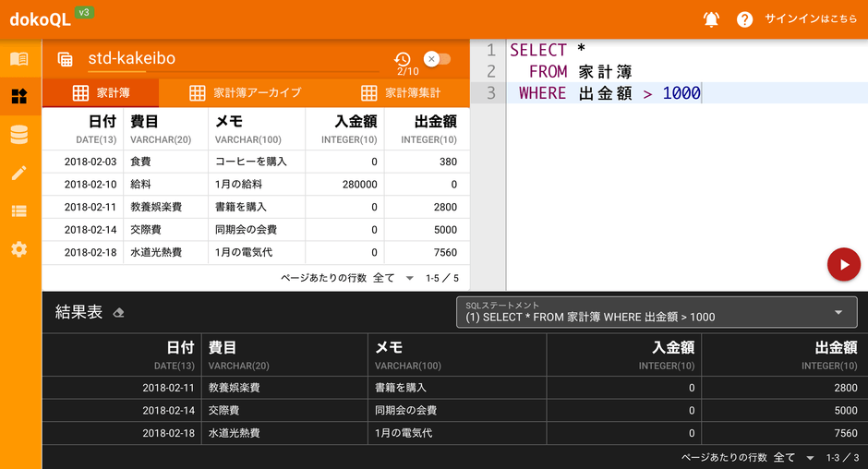Open the help question mark icon

pos(744,19)
